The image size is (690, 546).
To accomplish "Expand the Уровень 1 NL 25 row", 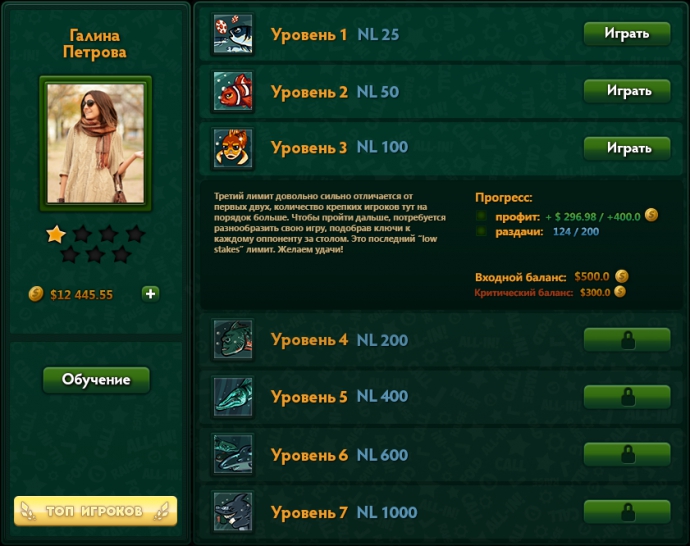I will click(441, 34).
